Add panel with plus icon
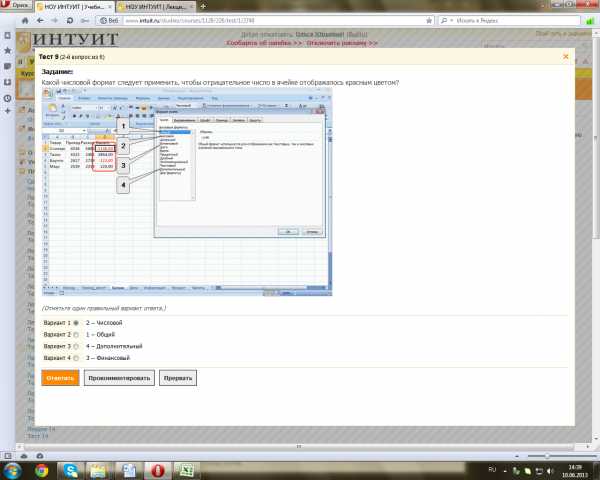Screen dimensions: 600x480 [x=7, y=111]
